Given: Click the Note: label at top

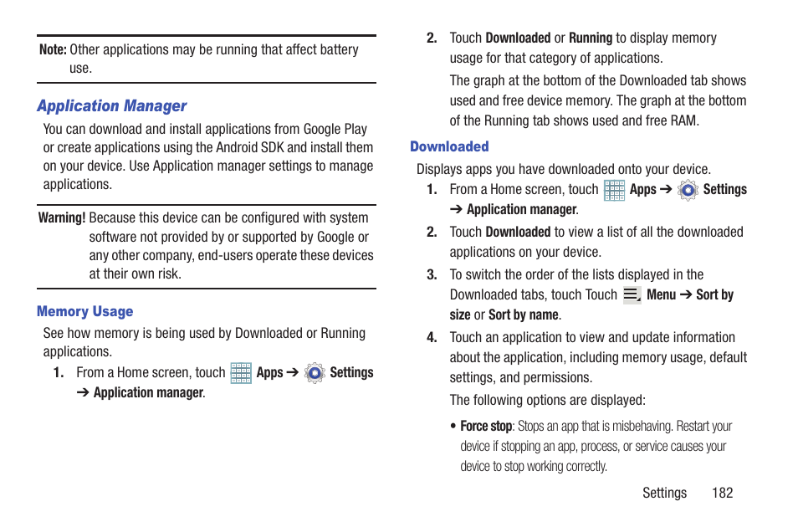Looking at the screenshot, I should [53, 49].
